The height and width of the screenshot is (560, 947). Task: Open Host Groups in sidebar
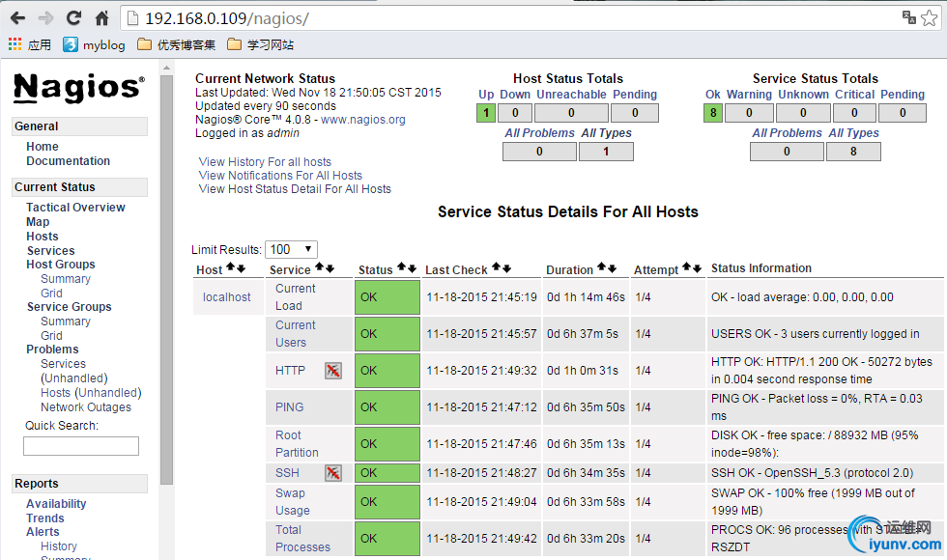[60, 265]
